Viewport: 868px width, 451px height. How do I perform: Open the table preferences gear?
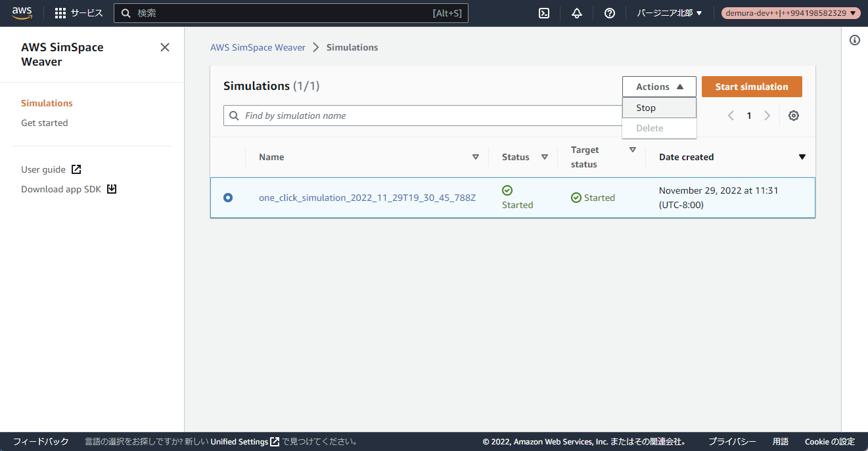tap(793, 115)
